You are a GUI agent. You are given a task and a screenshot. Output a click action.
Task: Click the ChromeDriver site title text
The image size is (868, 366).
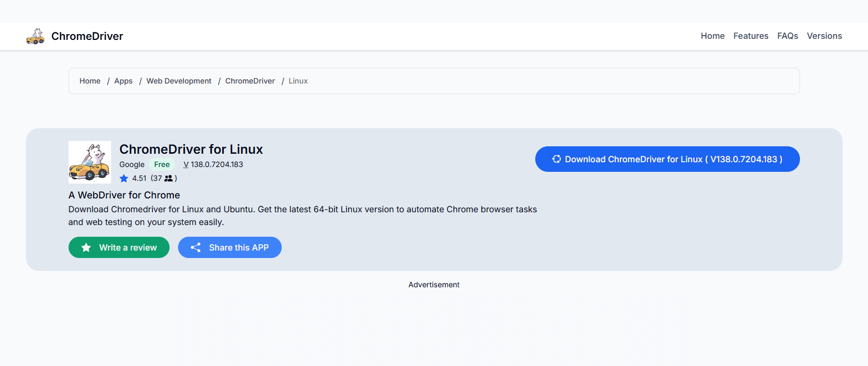coord(87,36)
